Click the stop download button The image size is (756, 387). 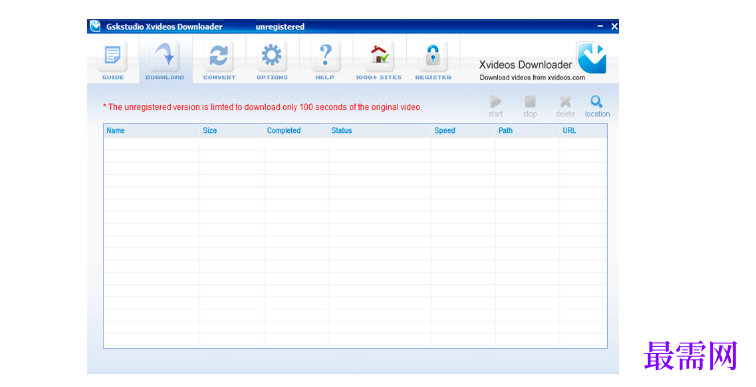(530, 107)
